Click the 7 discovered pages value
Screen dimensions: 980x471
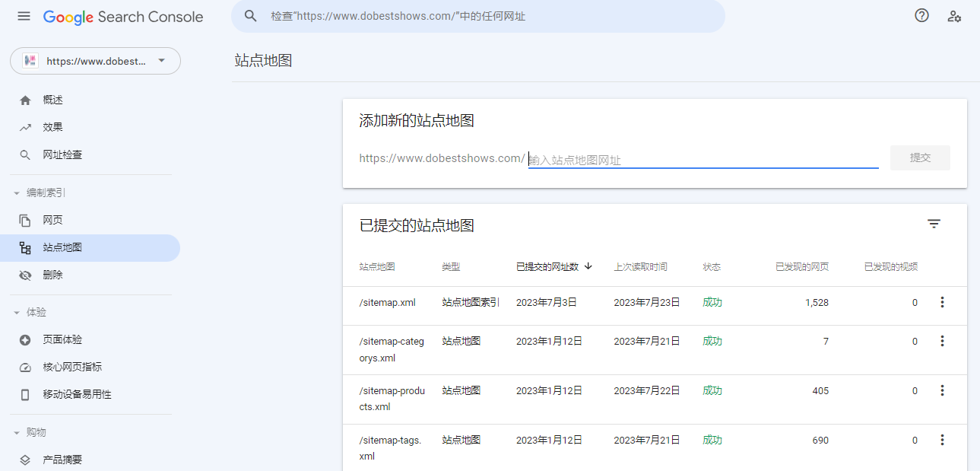(826, 341)
